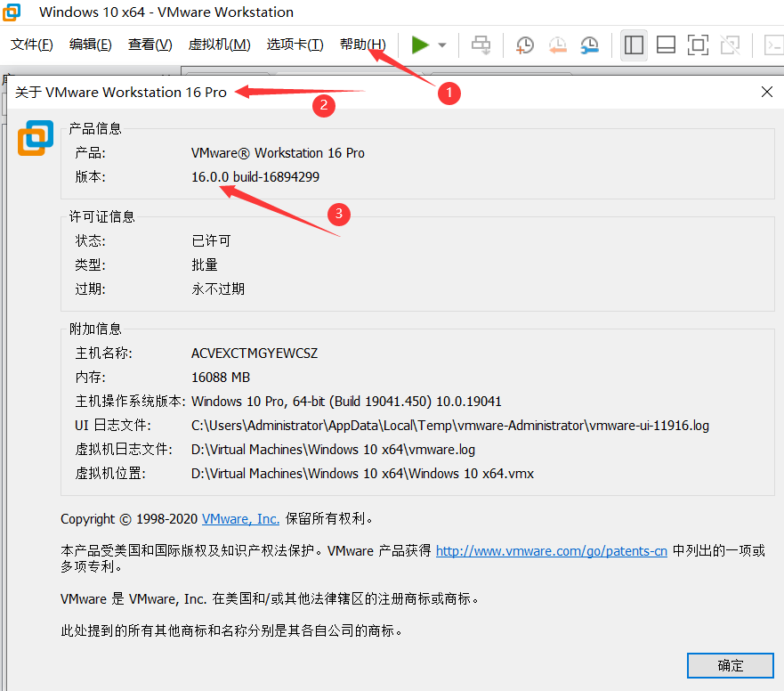Click the VM location path Windows 10 x64.vmx
Viewport: 784px width, 691px height.
pyautogui.click(x=362, y=474)
